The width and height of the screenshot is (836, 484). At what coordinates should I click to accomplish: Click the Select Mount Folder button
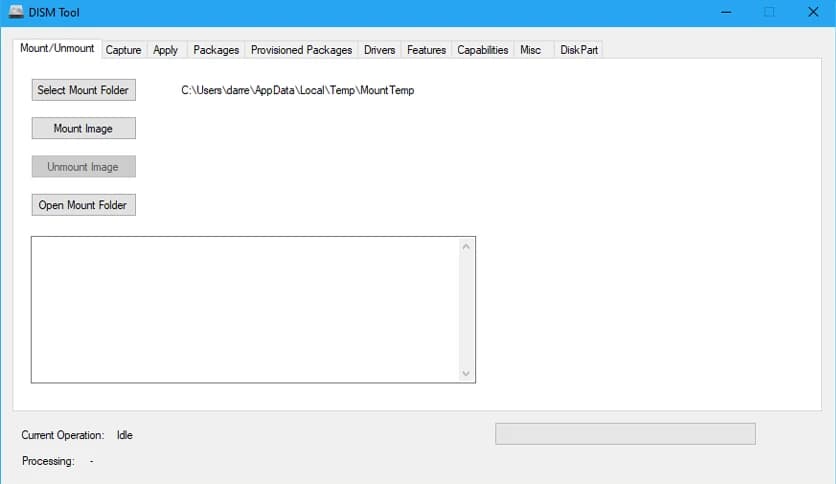coord(84,90)
